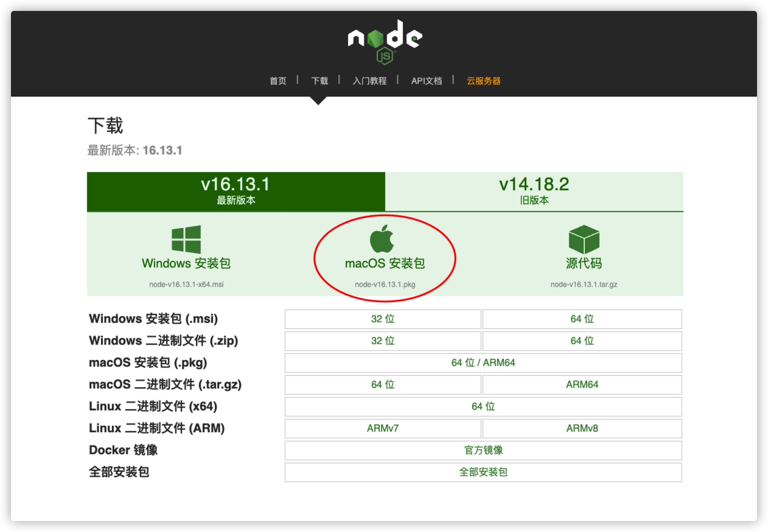Switch to the v16.13.1 latest version tab
This screenshot has width=768, height=532.
[236, 191]
